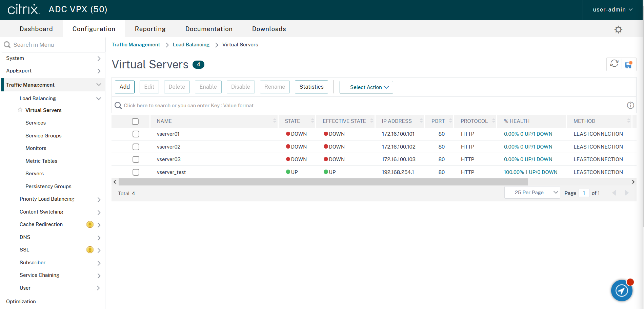Switch to the Dashboard tab
This screenshot has width=644, height=309.
[x=36, y=29]
